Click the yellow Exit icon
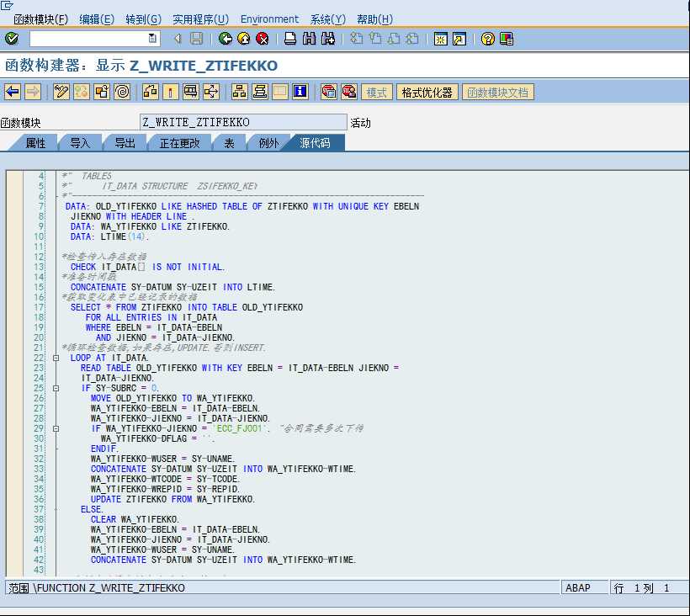The height and width of the screenshot is (616, 690). 244,39
